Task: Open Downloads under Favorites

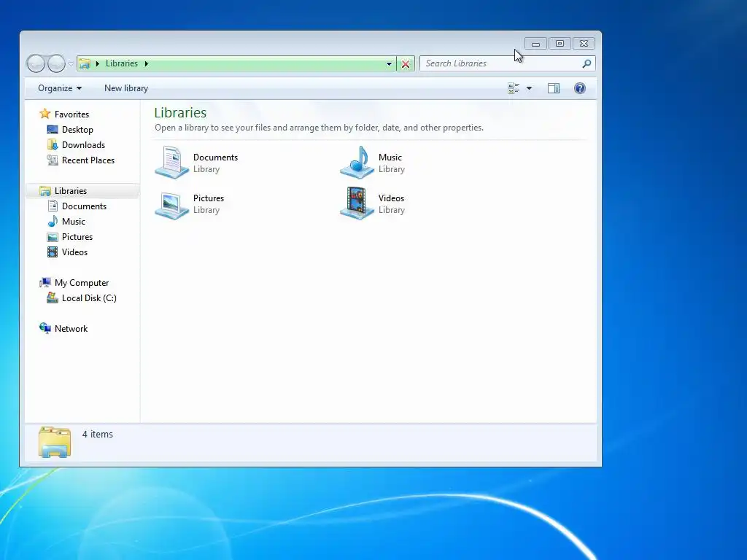Action: [x=83, y=145]
